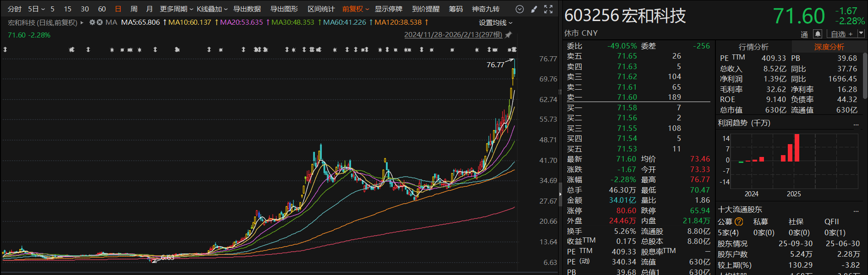Toggle 显示停牌 display option
Viewport: 868px width, 275px height.
(x=388, y=9)
